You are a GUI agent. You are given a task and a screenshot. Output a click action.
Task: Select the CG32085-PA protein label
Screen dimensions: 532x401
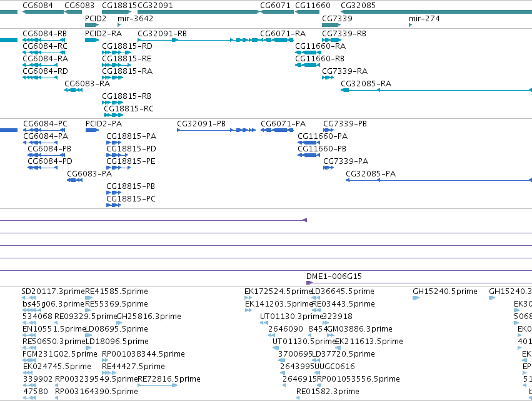(x=371, y=174)
